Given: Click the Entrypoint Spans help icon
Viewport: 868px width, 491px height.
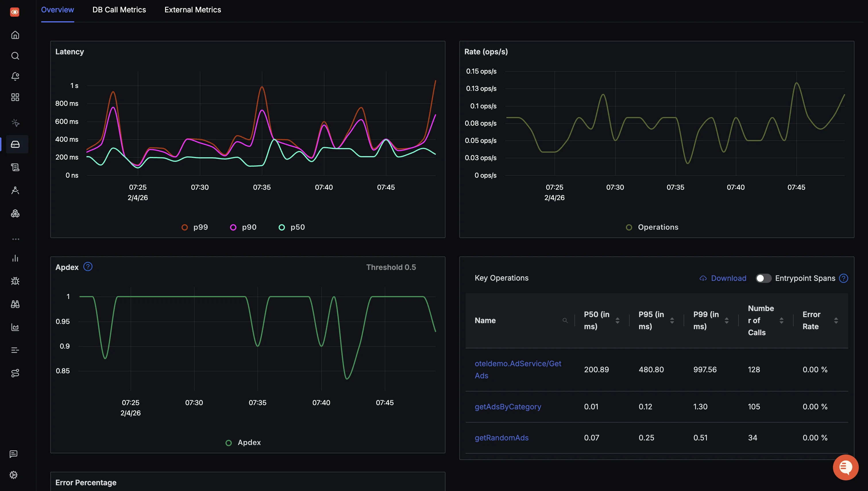Looking at the screenshot, I should [843, 278].
